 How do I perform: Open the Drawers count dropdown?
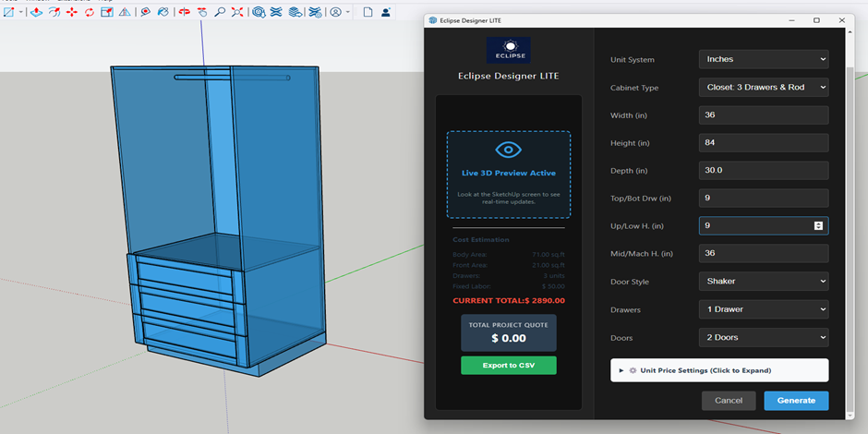point(764,309)
